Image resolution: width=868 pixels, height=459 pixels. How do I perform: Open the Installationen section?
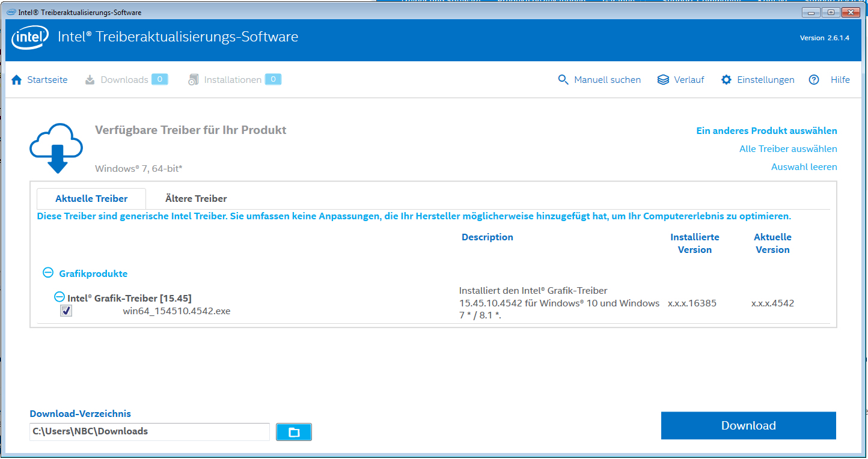233,80
